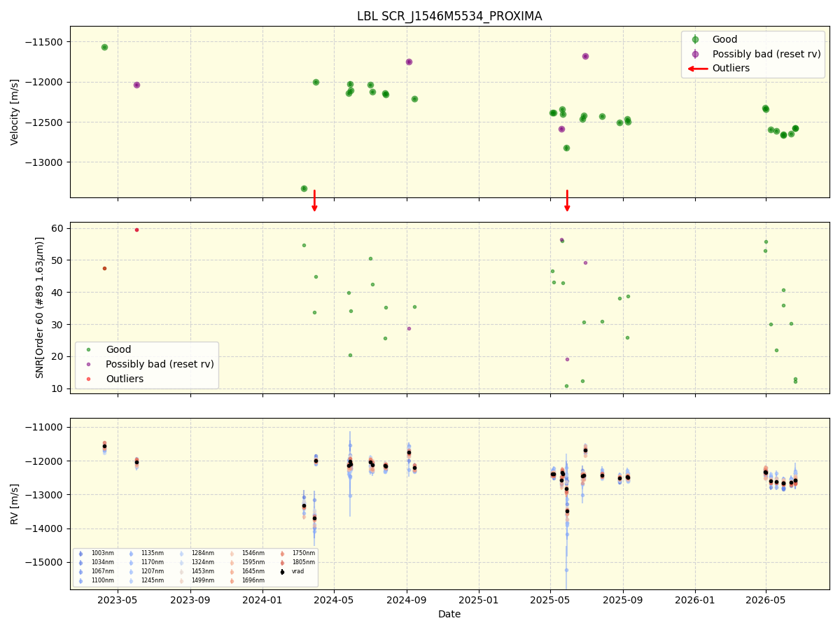The height and width of the screenshot is (630, 840).
Task: Click the 1750nm legend entry
Action: coord(303,553)
